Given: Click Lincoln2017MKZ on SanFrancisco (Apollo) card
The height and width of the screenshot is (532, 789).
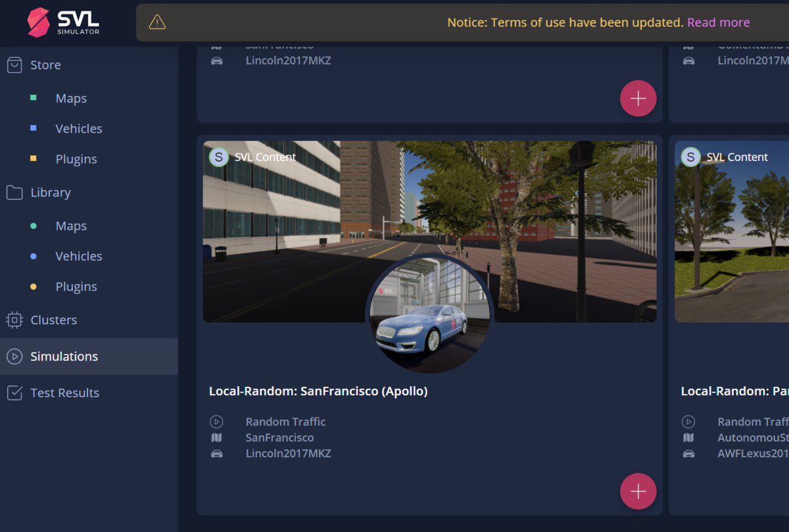Looking at the screenshot, I should click(x=288, y=453).
